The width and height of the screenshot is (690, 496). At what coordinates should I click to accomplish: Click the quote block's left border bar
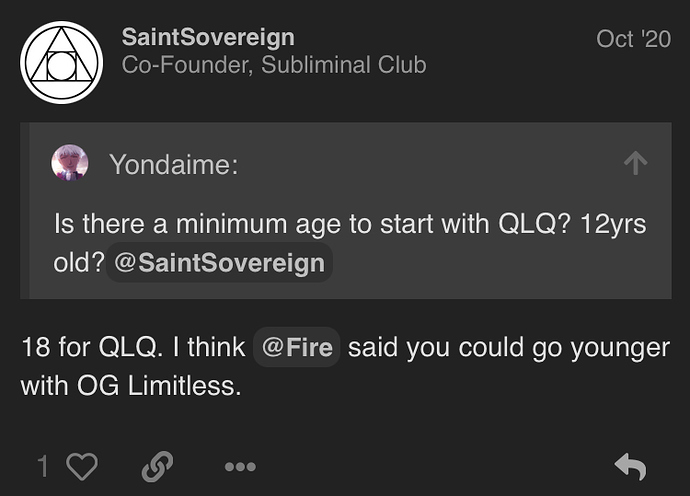[25, 211]
